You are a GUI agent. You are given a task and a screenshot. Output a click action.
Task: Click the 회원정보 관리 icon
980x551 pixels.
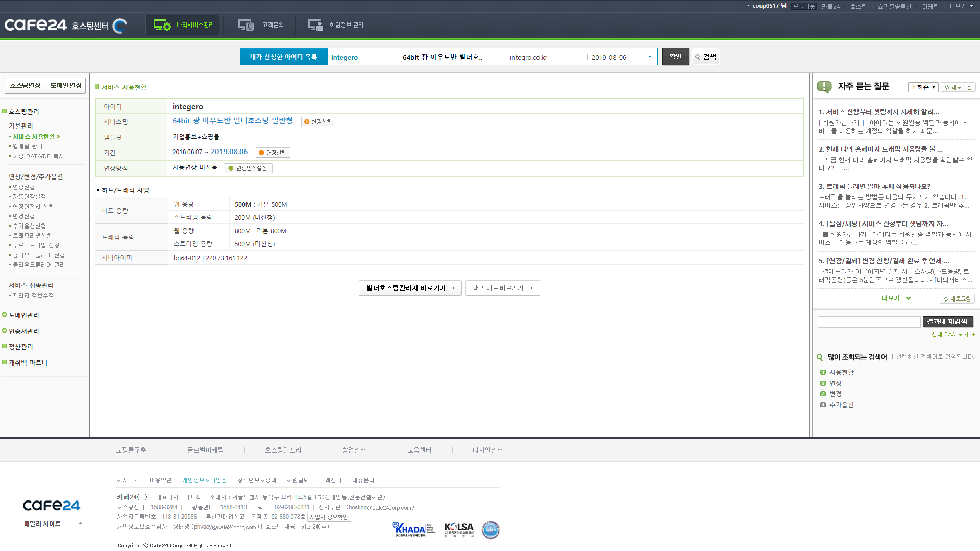point(315,25)
